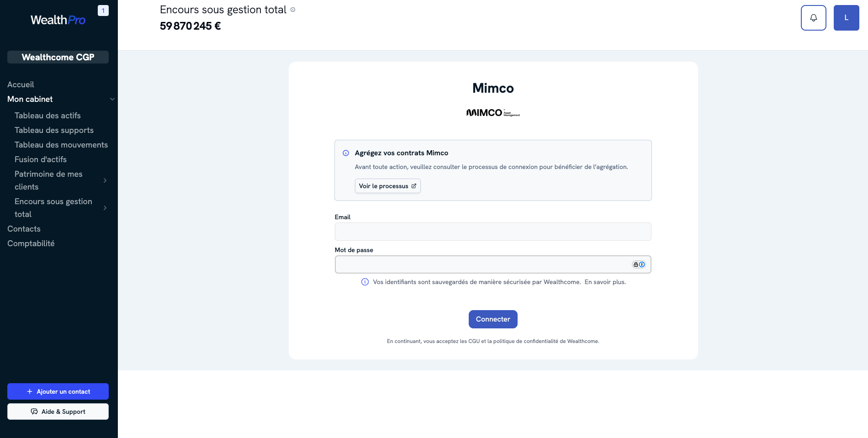
Task: Collapse the Mon cabinet section
Action: pos(112,99)
